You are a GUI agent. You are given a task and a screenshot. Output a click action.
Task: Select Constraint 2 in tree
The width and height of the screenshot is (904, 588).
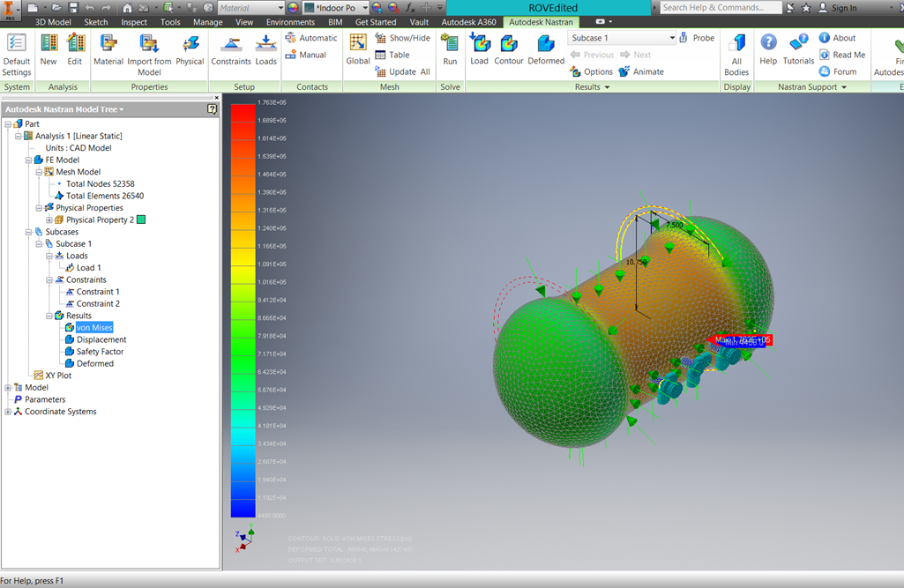[98, 304]
